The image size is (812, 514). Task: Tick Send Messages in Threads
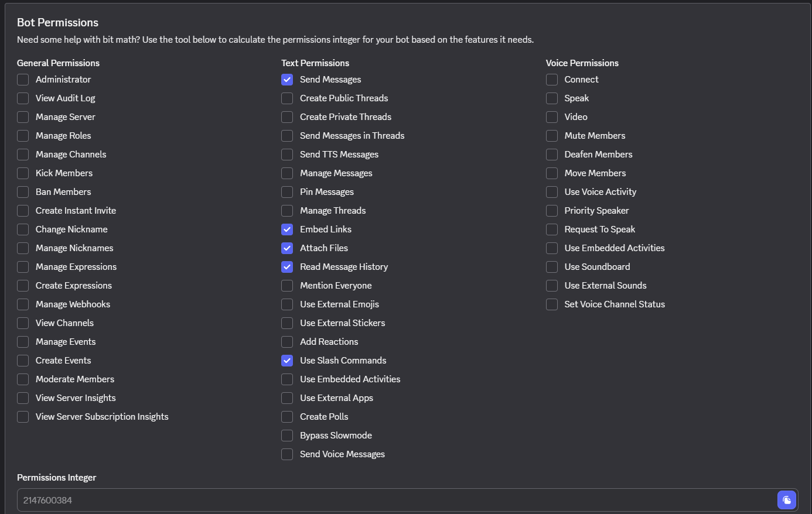287,136
